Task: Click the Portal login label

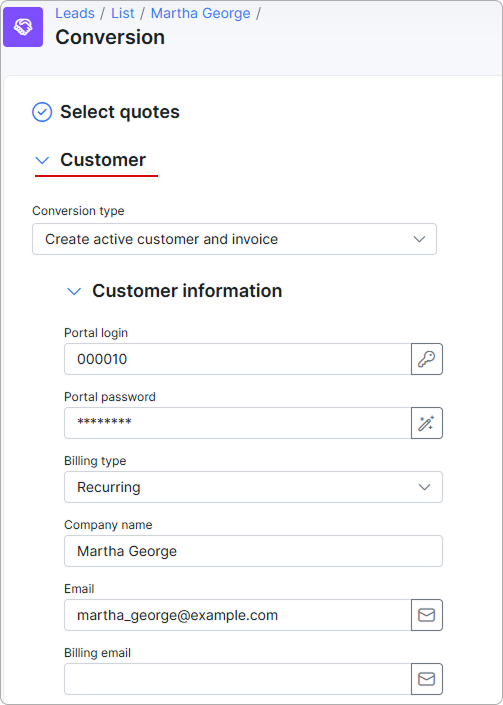Action: coord(96,333)
